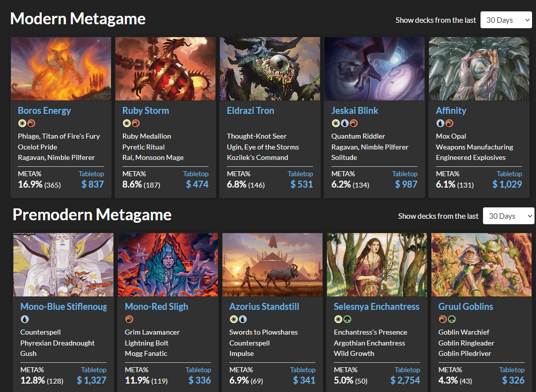Open the Gruul Goblins deck link
The image size is (536, 392).
[466, 307]
